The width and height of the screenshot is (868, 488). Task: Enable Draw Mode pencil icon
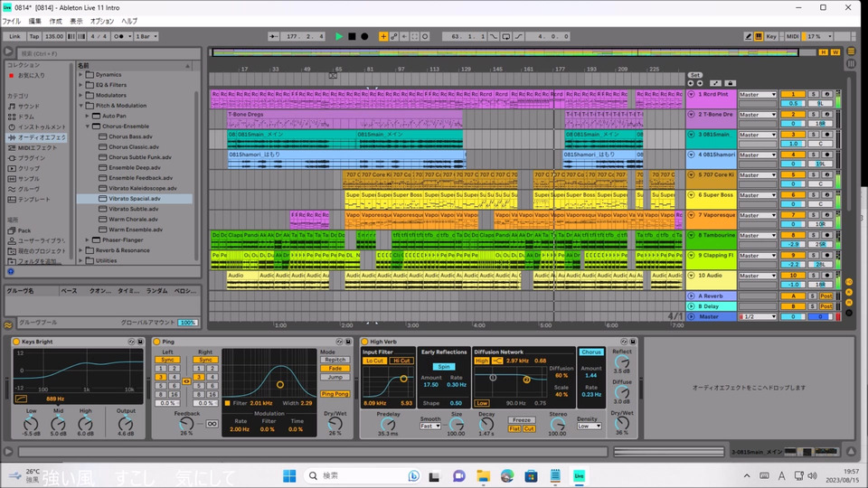pyautogui.click(x=748, y=36)
